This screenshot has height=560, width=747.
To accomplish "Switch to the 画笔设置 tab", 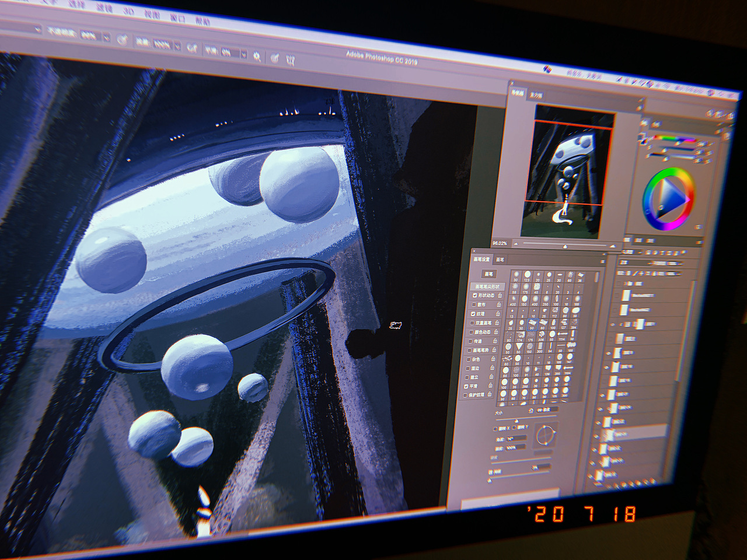I will tap(481, 258).
